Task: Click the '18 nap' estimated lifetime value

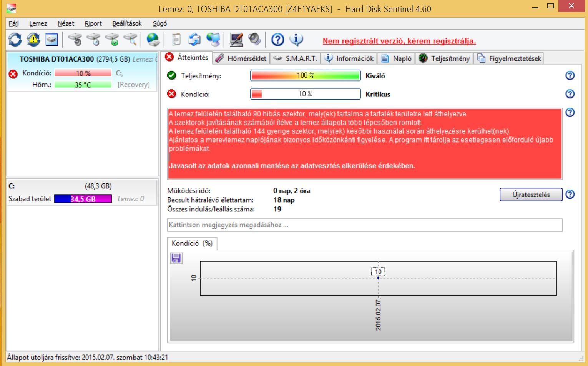Action: (284, 200)
